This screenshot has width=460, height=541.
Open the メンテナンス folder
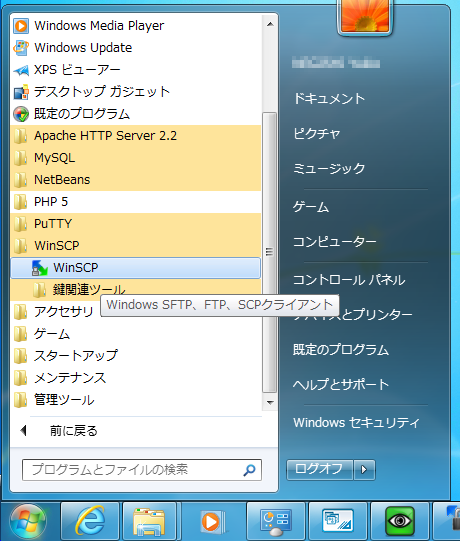pyautogui.click(x=136, y=378)
